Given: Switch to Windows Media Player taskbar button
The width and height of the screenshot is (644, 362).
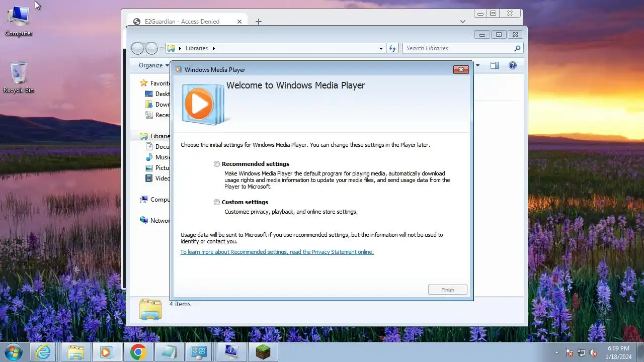Looking at the screenshot, I should click(107, 352).
